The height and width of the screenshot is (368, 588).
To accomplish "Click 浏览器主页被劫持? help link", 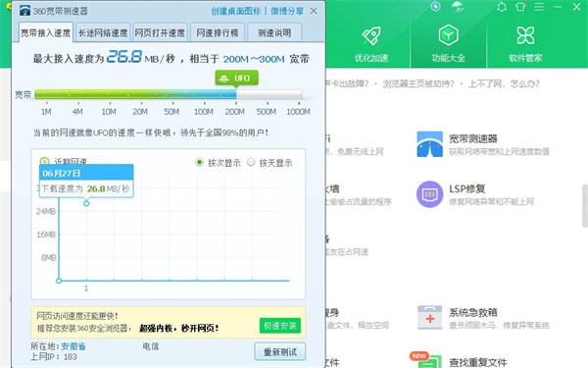I will pos(418,83).
